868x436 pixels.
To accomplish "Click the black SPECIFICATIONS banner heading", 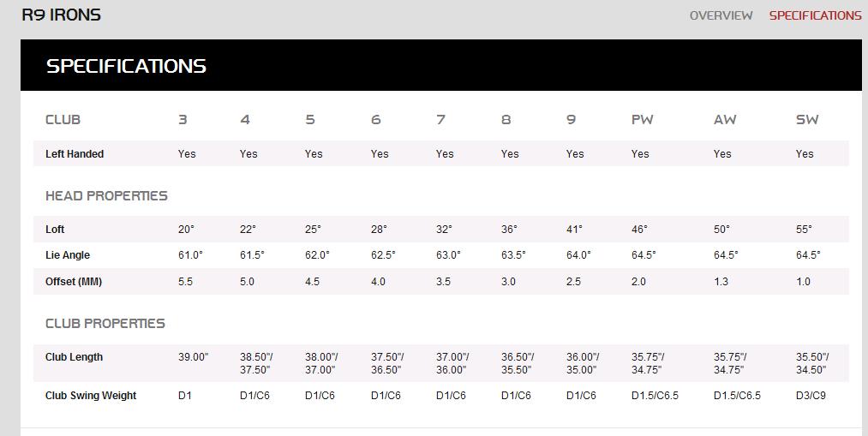I will click(x=126, y=67).
